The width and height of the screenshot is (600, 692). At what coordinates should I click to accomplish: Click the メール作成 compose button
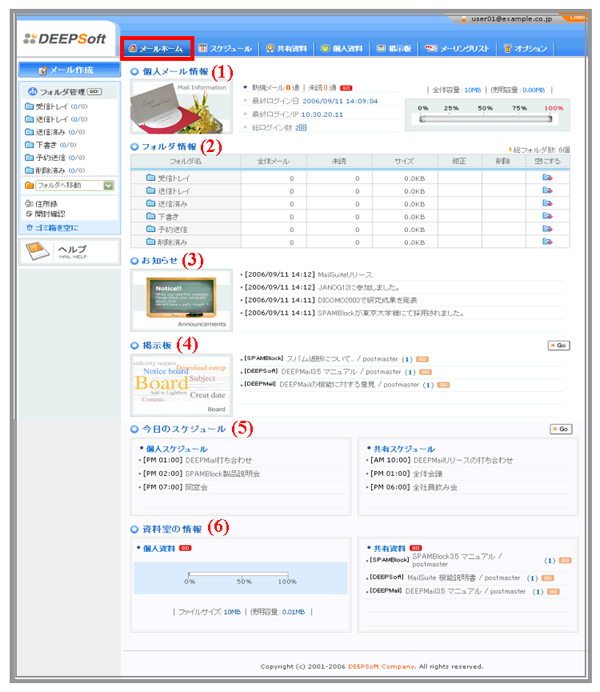click(x=69, y=70)
